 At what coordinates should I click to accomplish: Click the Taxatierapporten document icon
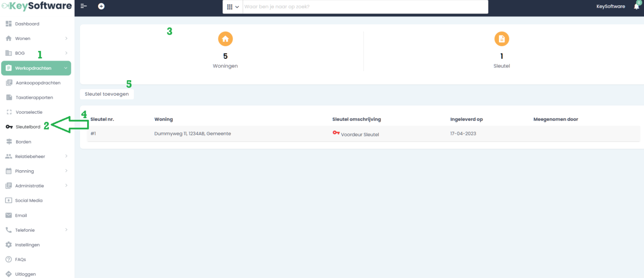[9, 98]
